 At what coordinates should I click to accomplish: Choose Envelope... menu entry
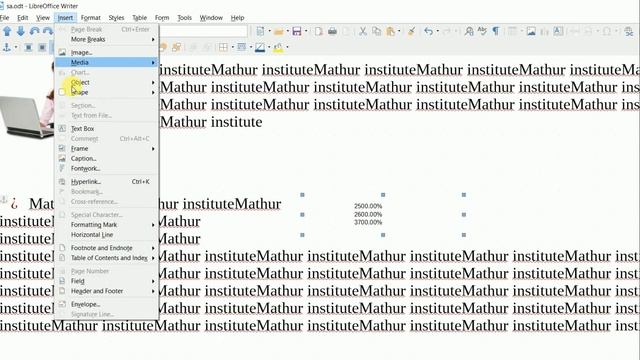tap(107, 304)
